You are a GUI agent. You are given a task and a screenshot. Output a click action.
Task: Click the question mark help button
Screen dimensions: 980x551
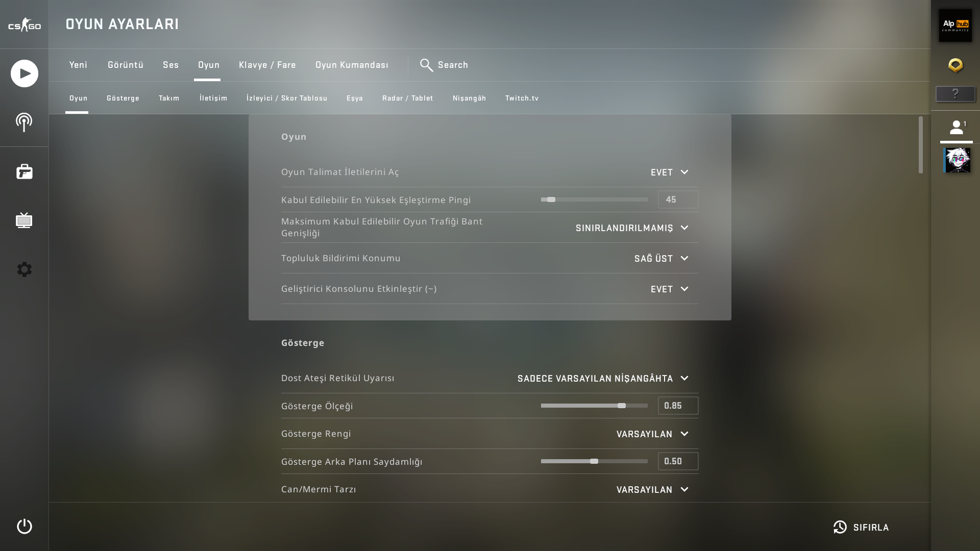point(955,94)
